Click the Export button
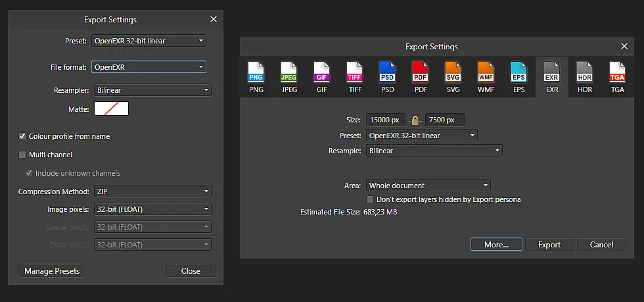This screenshot has width=644, height=302. (x=549, y=244)
